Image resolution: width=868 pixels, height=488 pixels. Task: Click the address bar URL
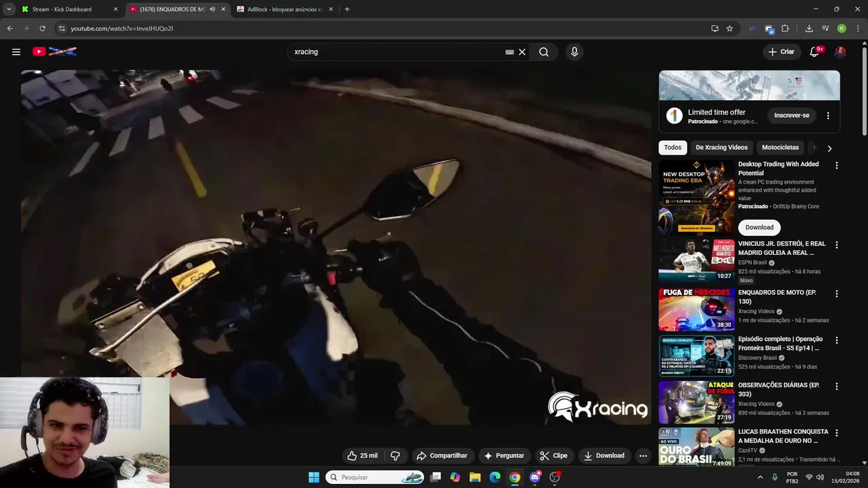(122, 28)
